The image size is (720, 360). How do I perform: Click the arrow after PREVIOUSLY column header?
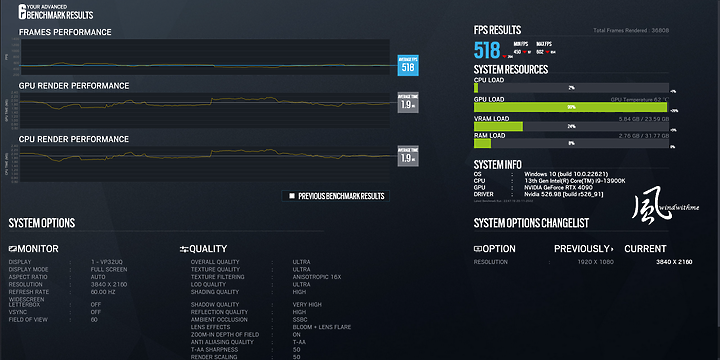click(x=612, y=249)
